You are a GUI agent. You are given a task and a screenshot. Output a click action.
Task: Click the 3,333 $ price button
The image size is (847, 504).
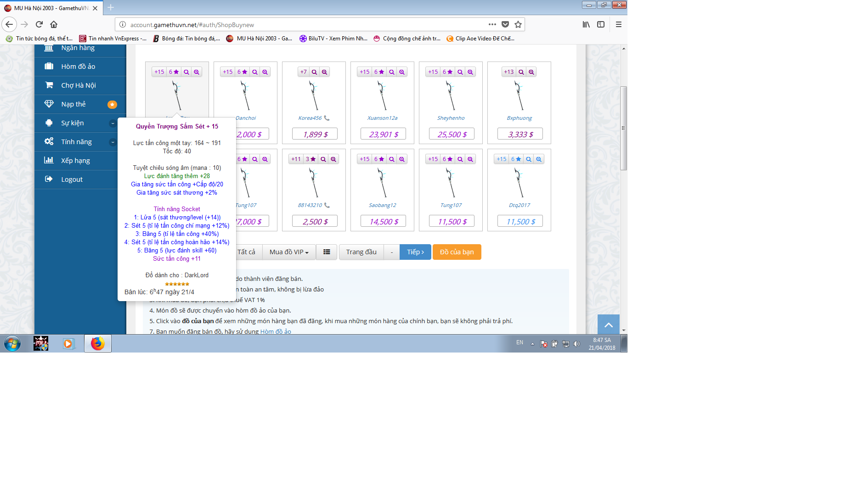[x=520, y=134]
